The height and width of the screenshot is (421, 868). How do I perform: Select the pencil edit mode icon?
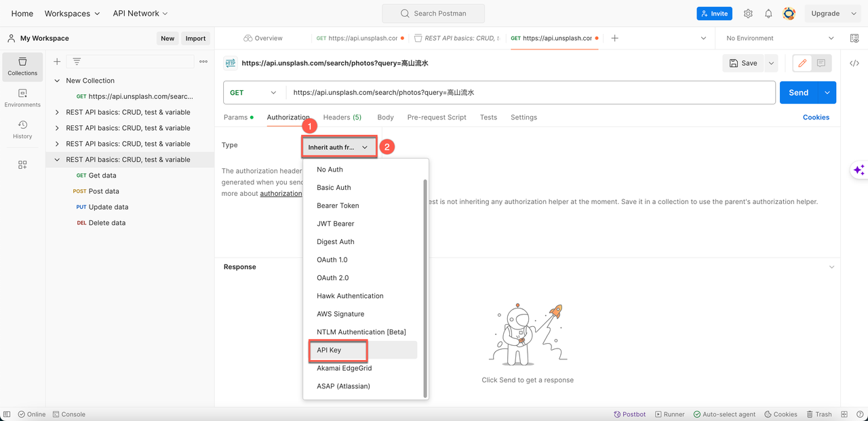tap(803, 63)
